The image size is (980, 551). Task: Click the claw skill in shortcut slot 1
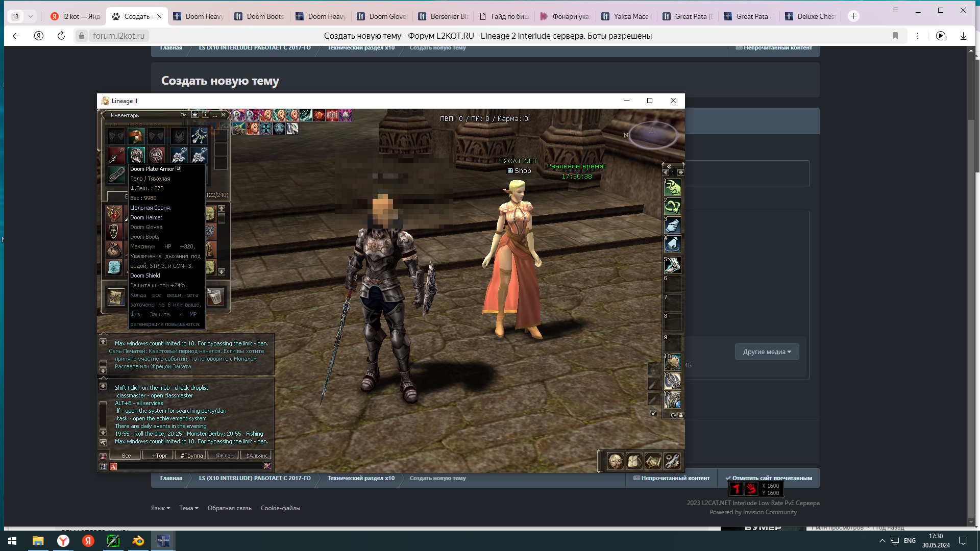click(672, 188)
